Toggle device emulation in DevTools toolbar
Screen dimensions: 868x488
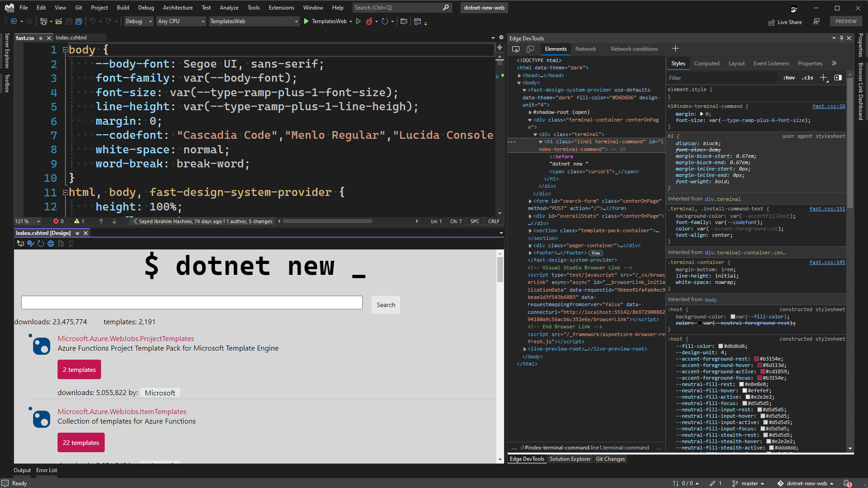[530, 49]
